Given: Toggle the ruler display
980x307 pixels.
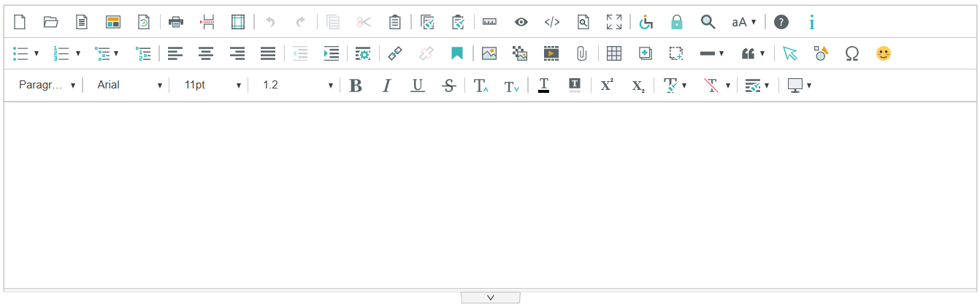Looking at the screenshot, I should coord(489,22).
